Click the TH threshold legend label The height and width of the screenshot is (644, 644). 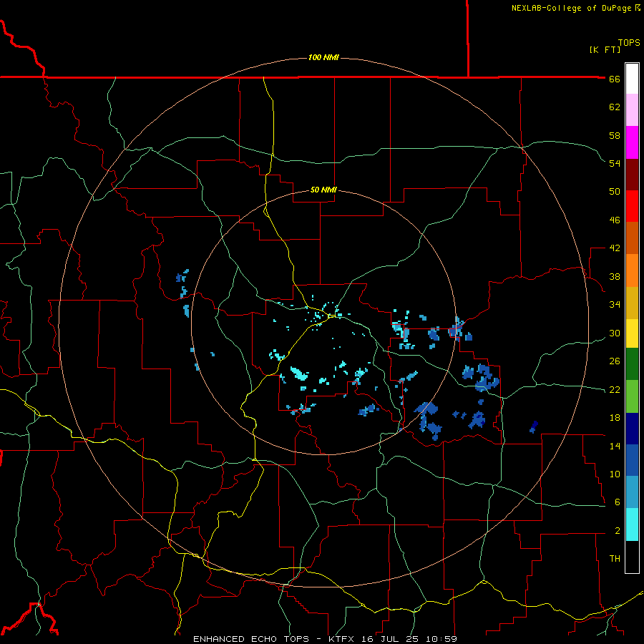615,559
